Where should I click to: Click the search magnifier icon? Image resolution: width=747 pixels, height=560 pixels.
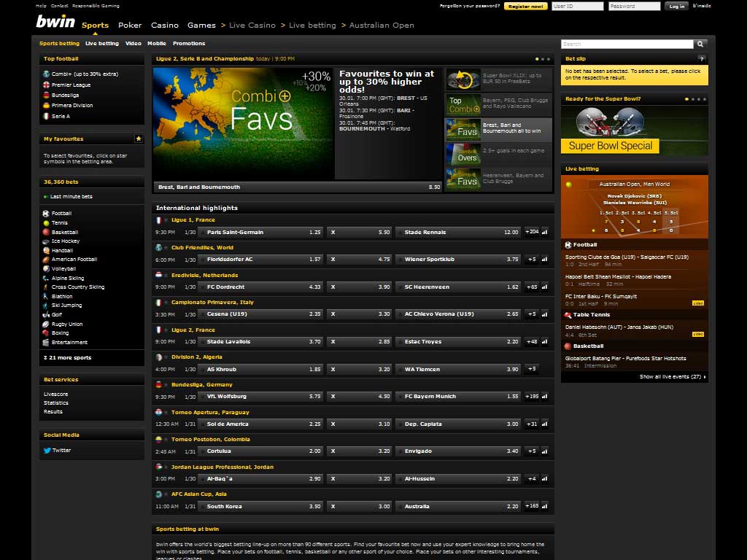coord(700,44)
